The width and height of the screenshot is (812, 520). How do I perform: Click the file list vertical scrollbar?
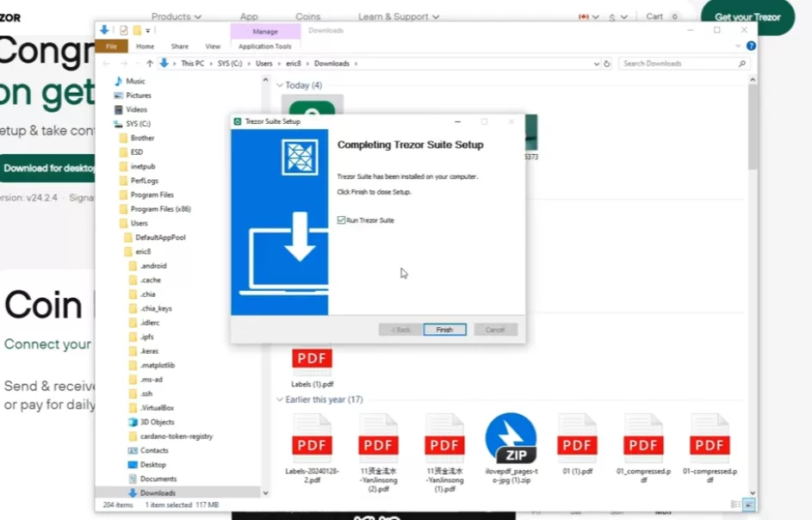click(x=753, y=127)
